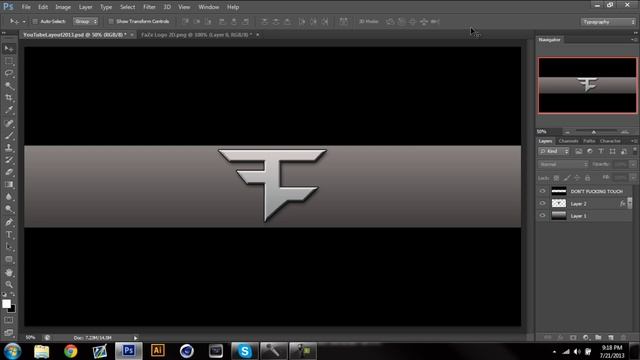Select the History Brush tool
Viewport: 640px width, 360px height.
click(x=9, y=160)
